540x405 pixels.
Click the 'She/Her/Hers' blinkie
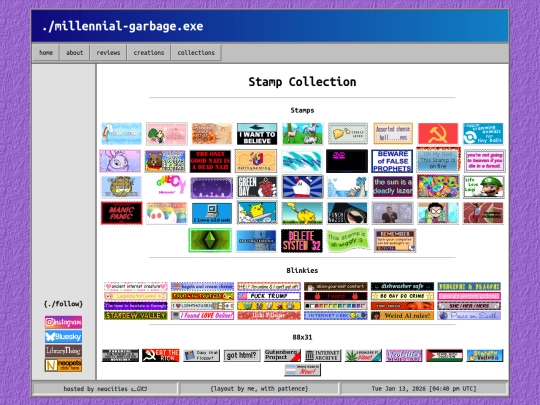469,305
